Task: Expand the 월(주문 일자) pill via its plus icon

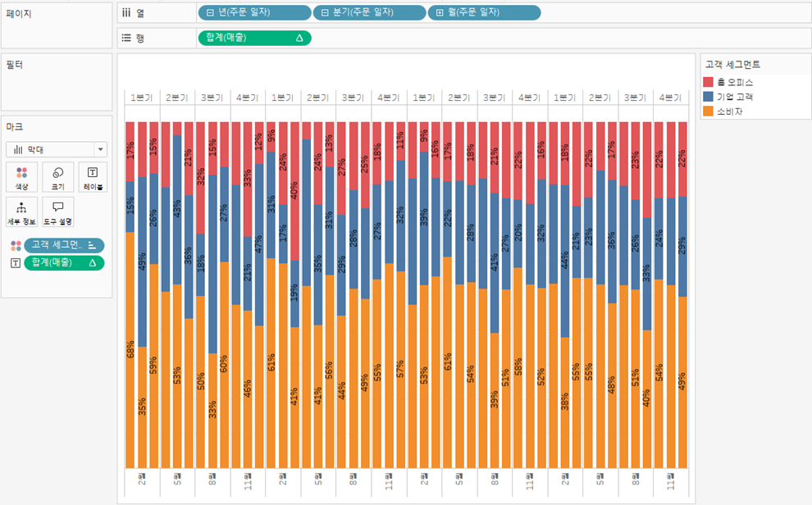Action: (x=439, y=12)
